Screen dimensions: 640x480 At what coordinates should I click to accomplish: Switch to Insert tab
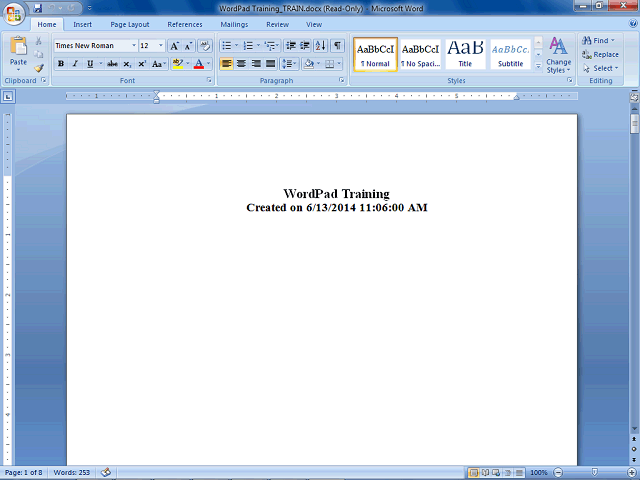pyautogui.click(x=82, y=24)
